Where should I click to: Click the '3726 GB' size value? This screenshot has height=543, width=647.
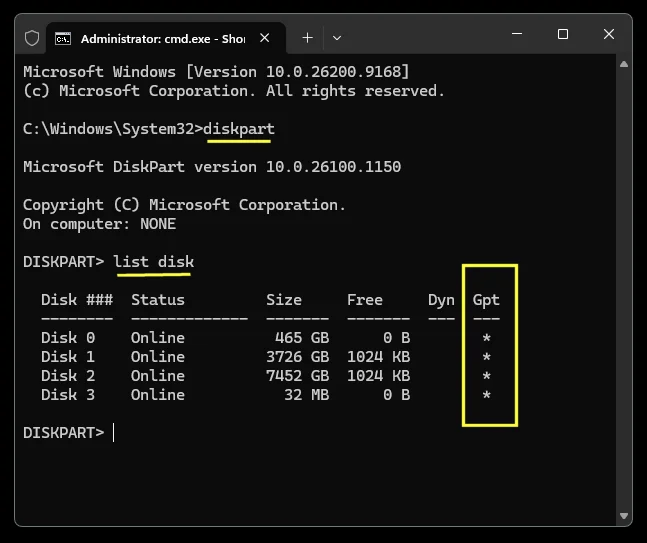pyautogui.click(x=298, y=357)
